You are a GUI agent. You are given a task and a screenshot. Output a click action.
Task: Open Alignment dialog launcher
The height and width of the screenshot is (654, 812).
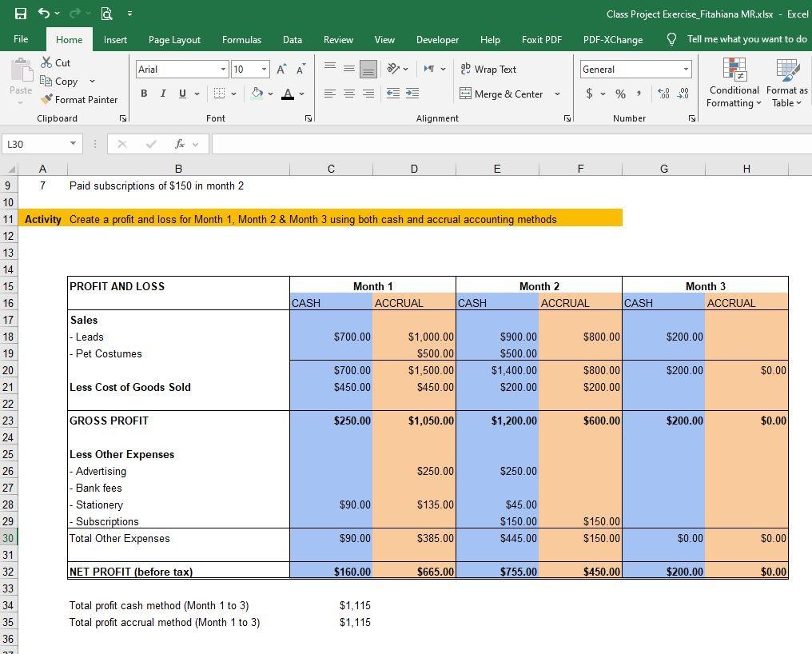pos(567,118)
